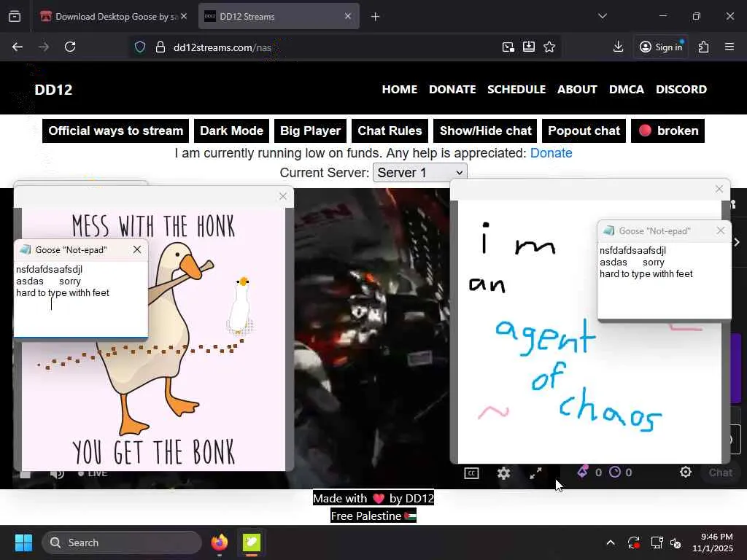Bookmark this page with the star icon
This screenshot has height=560, width=747.
pyautogui.click(x=549, y=47)
